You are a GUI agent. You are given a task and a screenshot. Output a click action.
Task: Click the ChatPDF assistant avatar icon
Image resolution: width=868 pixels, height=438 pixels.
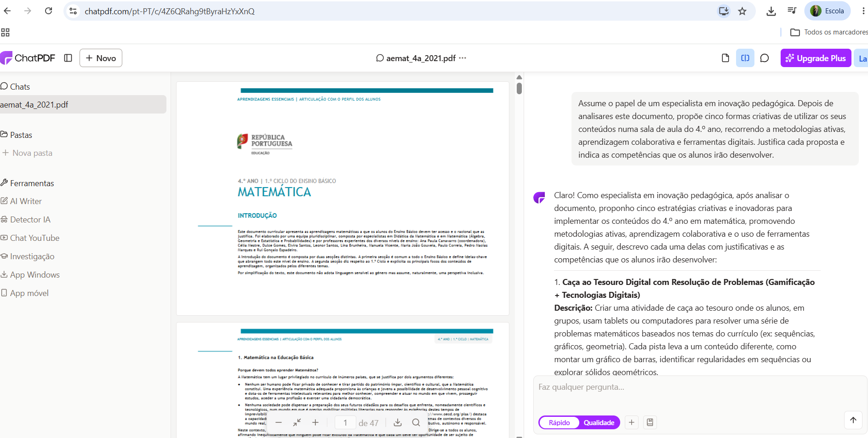coord(539,198)
